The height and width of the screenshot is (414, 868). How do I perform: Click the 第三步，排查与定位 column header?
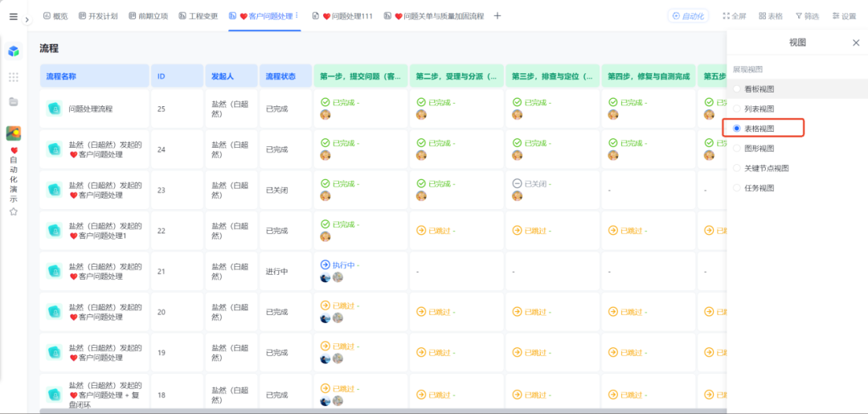coord(552,76)
